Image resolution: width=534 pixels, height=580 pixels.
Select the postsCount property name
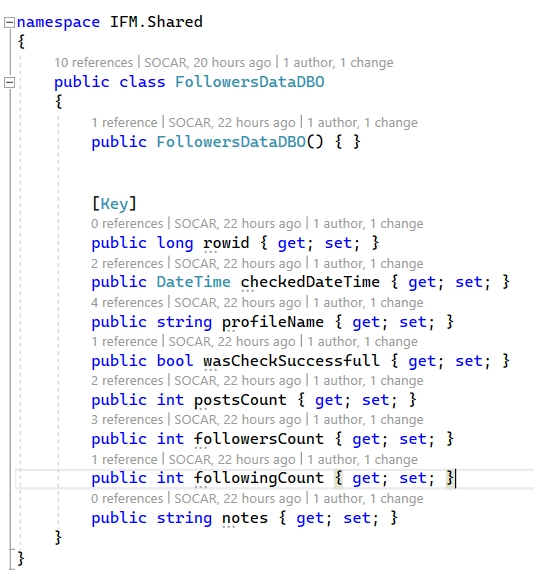240,400
